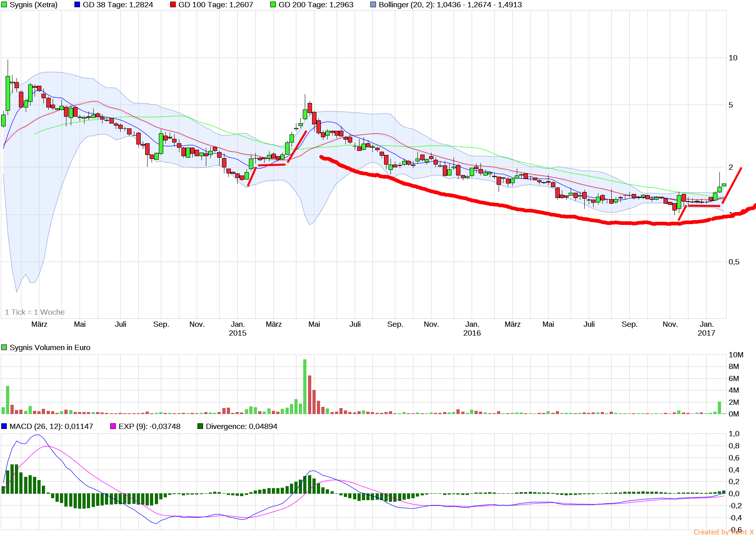Click the 'Jan. 2015' time axis label

238,329
